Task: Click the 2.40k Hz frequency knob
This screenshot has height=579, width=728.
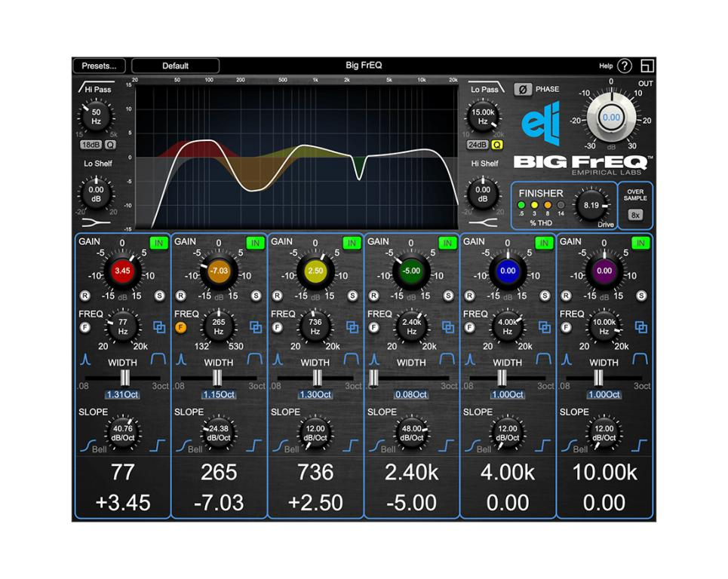Action: point(411,326)
